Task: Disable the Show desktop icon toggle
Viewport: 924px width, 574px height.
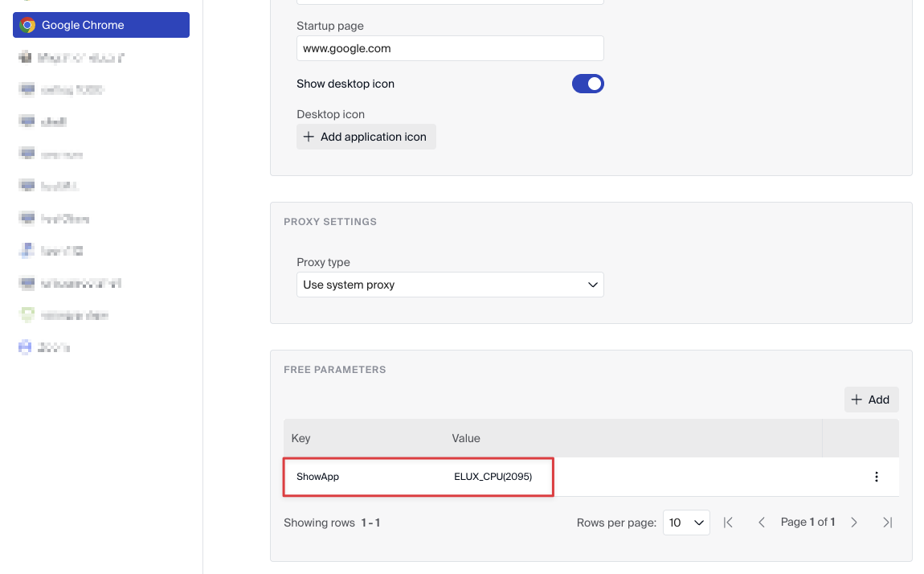Action: coord(587,84)
